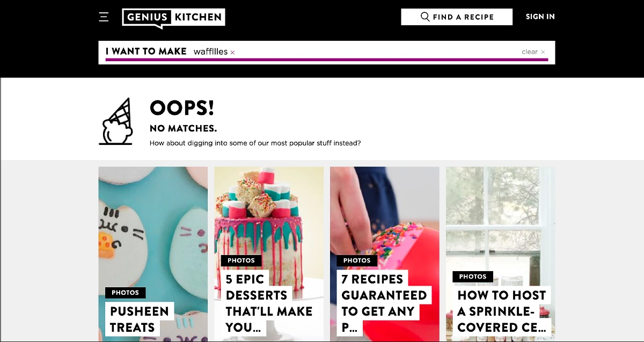The width and height of the screenshot is (644, 342).
Task: Click the Genius Kitchen logo
Action: pos(173,18)
